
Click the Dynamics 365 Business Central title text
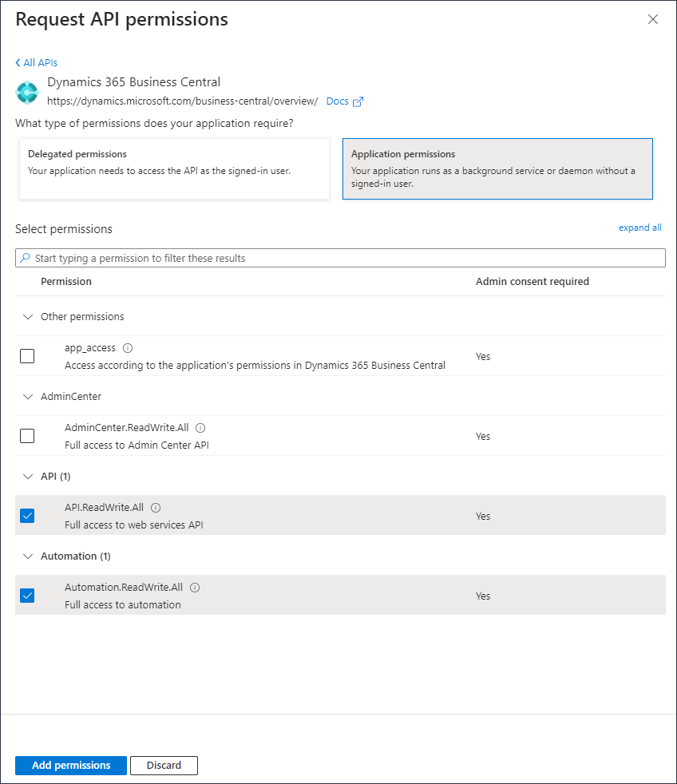point(134,82)
